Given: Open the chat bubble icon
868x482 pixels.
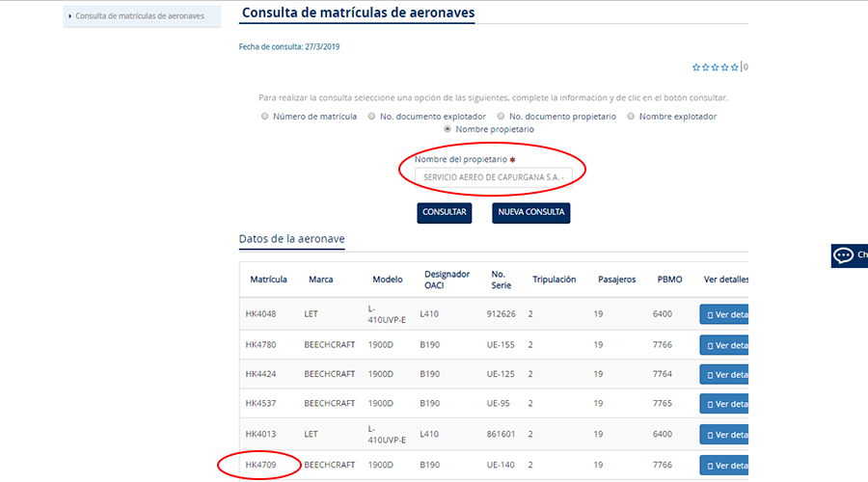Looking at the screenshot, I should point(844,255).
